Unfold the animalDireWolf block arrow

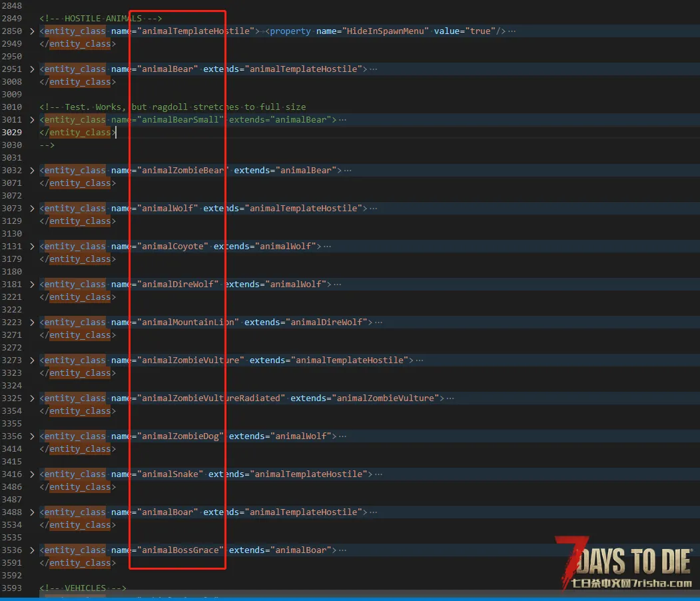[31, 285]
